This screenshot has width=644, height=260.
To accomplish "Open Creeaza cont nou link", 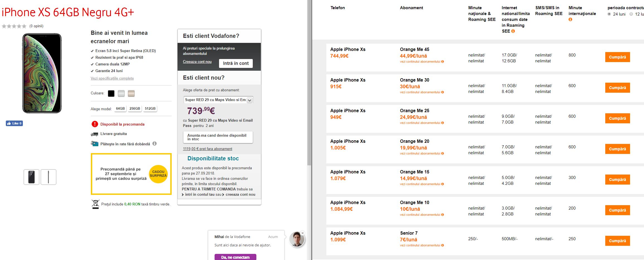I will 197,62.
